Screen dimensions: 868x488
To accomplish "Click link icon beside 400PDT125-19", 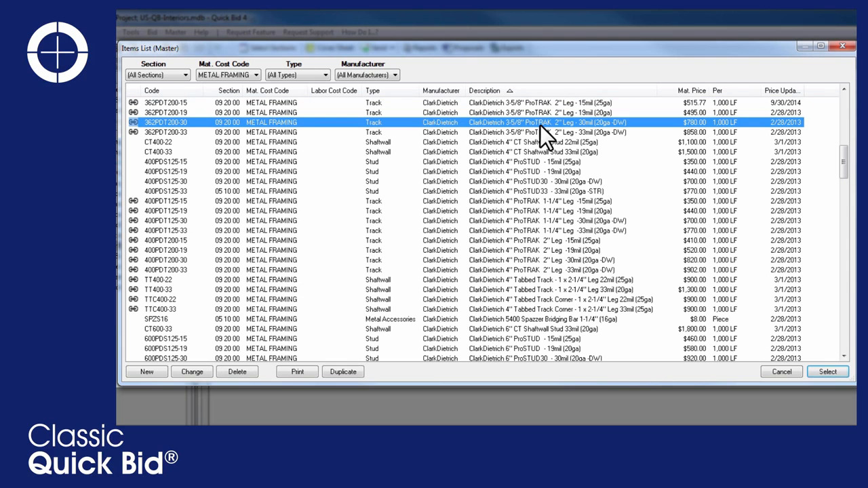I will click(x=134, y=211).
